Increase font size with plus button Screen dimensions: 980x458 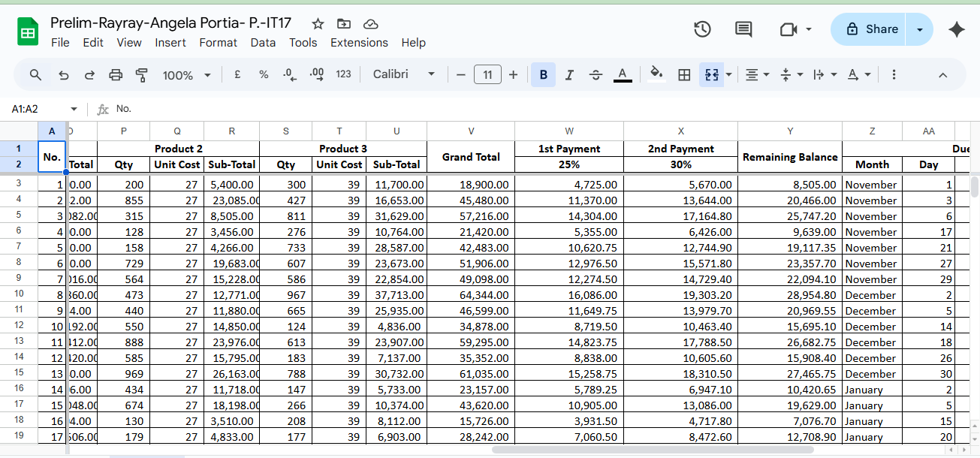click(x=514, y=75)
